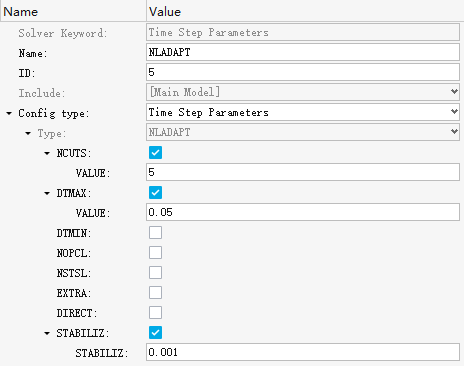
Task: Check the DTMIN option
Action: pos(155,233)
